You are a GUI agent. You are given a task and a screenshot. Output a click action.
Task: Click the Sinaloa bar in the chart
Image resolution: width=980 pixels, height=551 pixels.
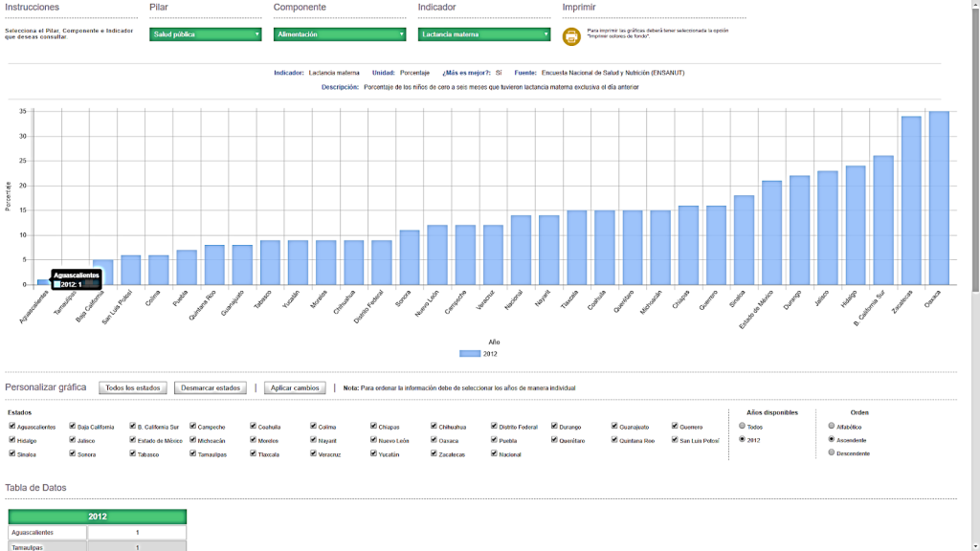744,240
